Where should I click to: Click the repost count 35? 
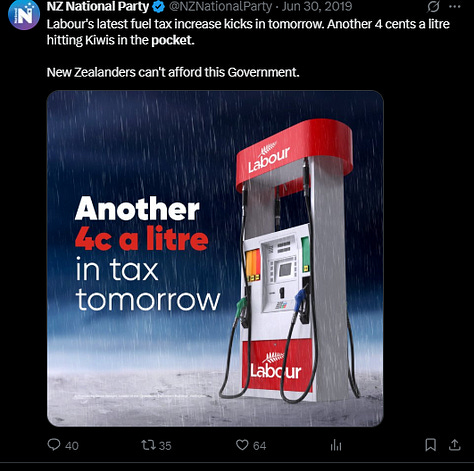click(x=165, y=446)
